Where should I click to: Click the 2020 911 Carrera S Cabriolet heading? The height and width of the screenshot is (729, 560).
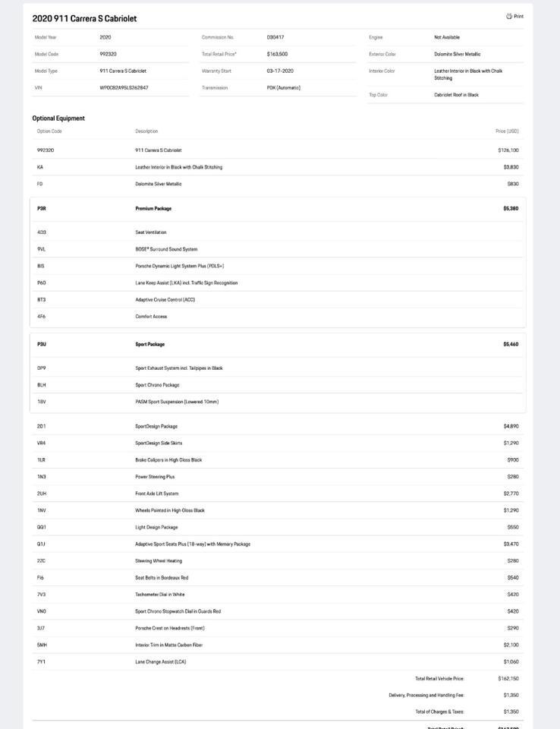[84, 18]
